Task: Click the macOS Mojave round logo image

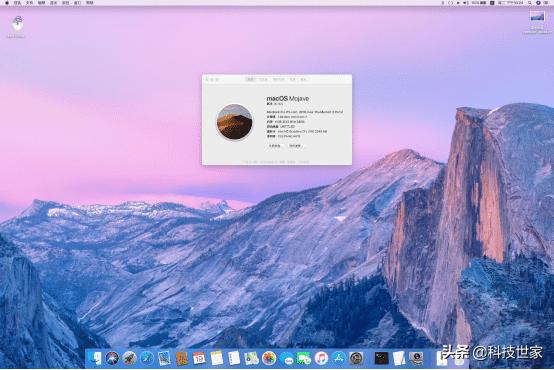Action: (234, 122)
